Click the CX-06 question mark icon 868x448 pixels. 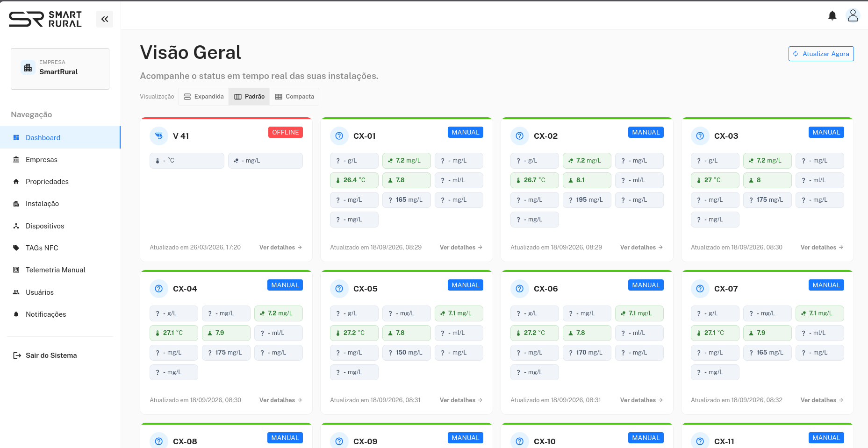[520, 289]
